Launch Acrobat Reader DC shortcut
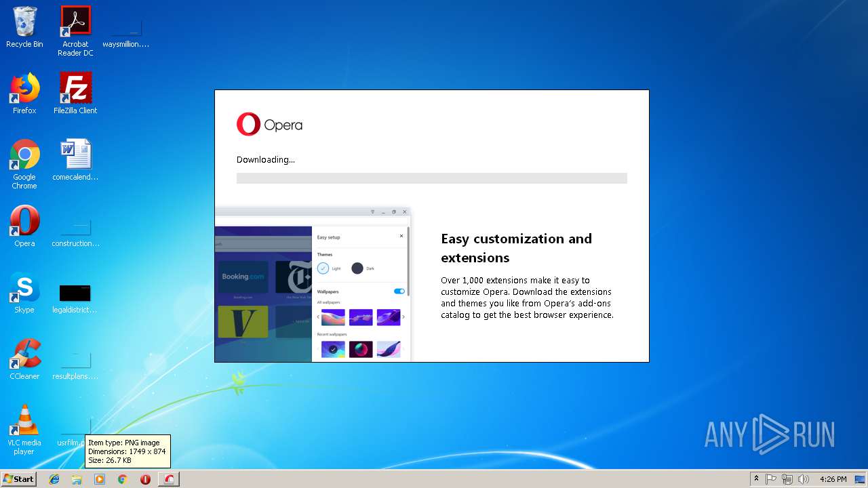The height and width of the screenshot is (488, 868). click(x=75, y=31)
